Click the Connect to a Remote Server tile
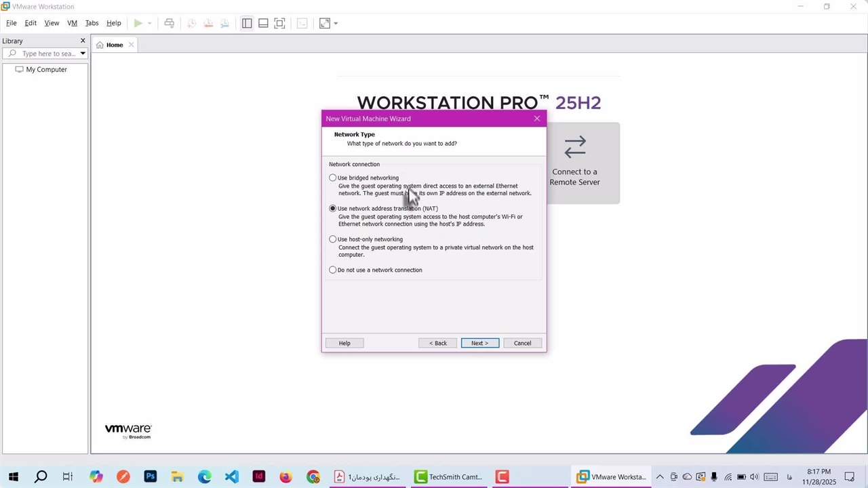This screenshot has width=868, height=488. tap(574, 163)
